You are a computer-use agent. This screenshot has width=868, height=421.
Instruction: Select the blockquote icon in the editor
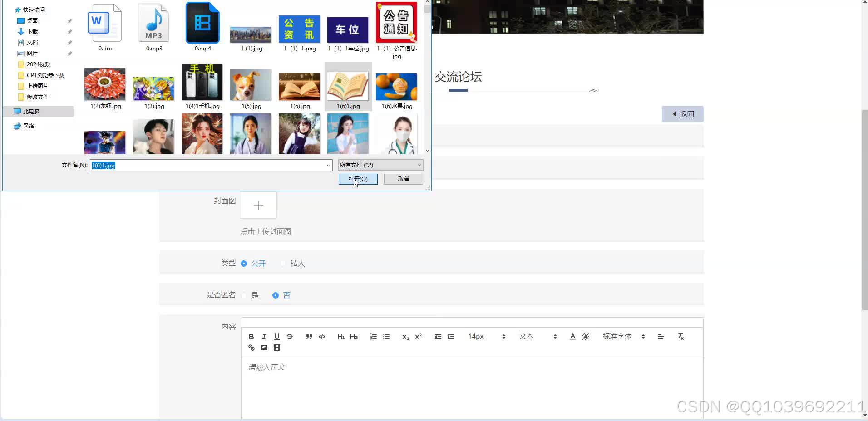click(x=309, y=336)
